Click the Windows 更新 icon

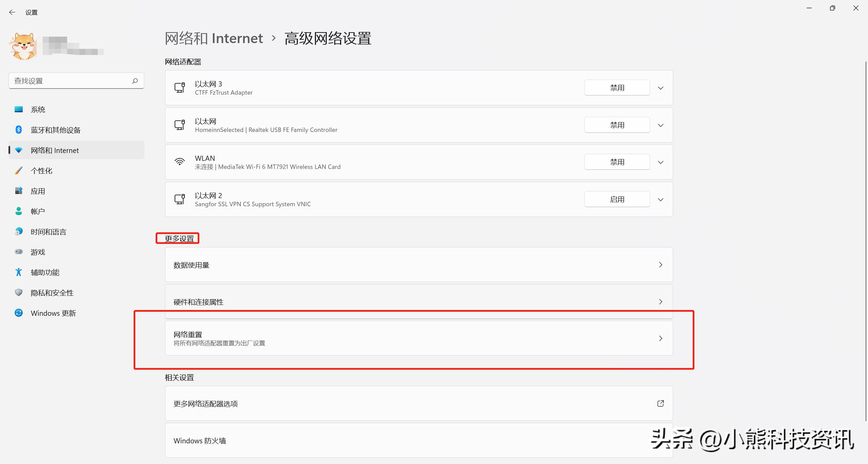[19, 313]
